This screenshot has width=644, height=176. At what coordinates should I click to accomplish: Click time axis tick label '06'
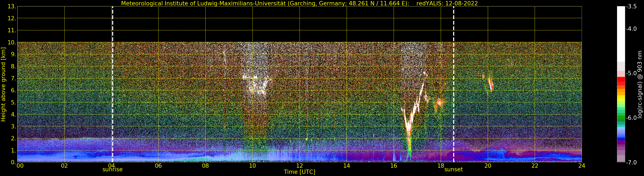tap(158, 166)
